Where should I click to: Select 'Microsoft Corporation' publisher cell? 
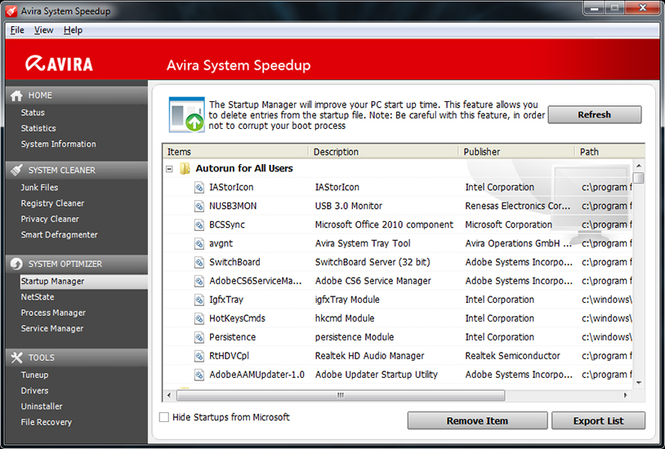coord(509,225)
